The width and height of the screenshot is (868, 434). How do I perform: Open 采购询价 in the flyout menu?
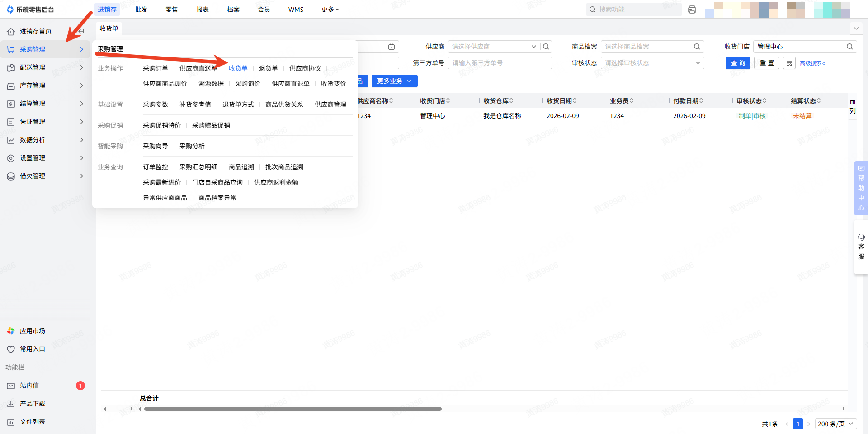click(x=248, y=84)
